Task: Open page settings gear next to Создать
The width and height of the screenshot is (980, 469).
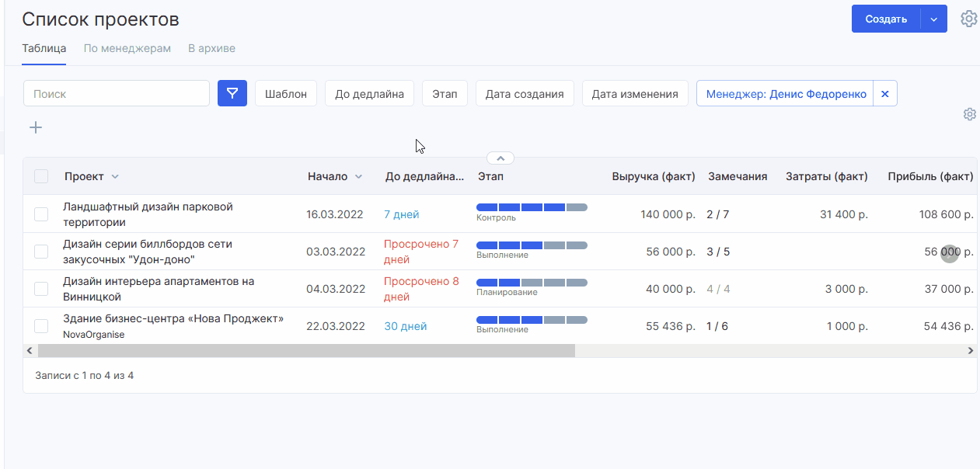Action: click(968, 19)
